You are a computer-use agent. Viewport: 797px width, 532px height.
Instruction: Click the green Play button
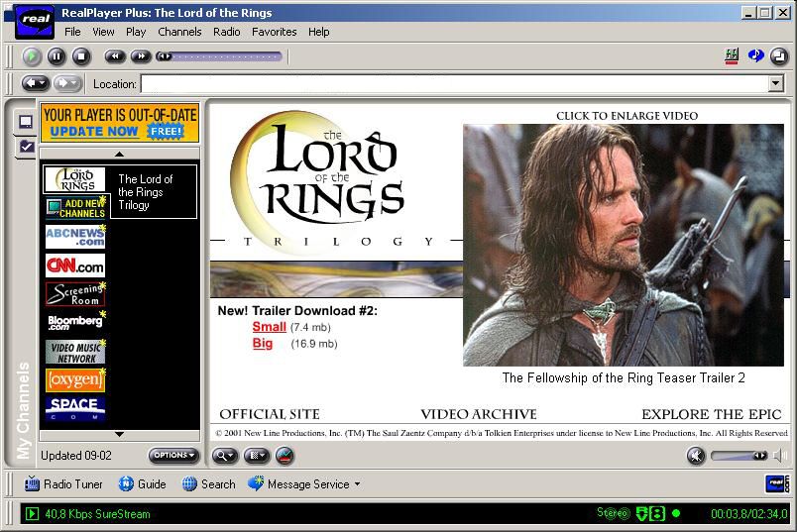[32, 56]
